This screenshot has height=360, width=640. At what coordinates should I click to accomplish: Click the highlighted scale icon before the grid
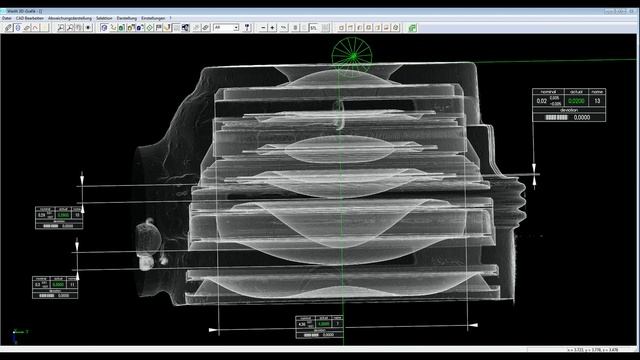click(313, 28)
